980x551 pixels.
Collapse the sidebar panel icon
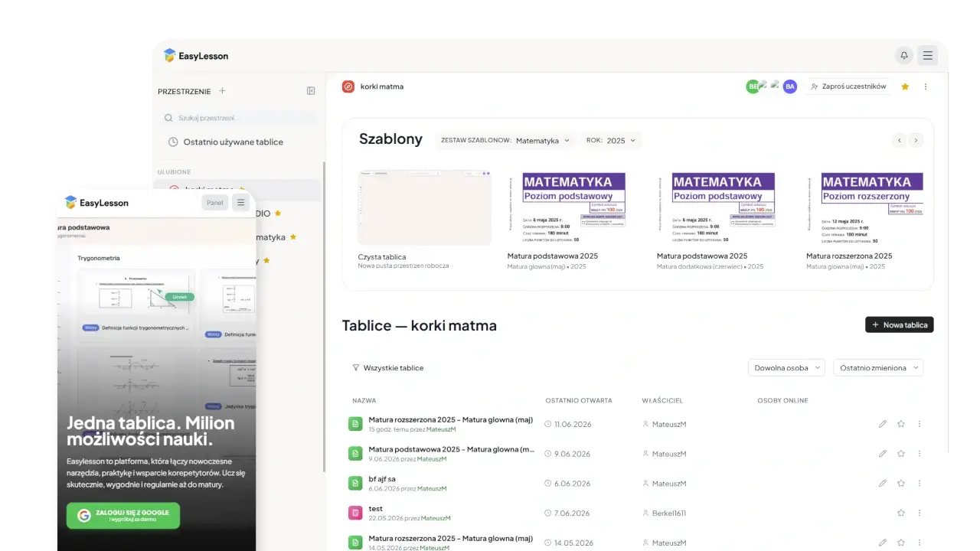pyautogui.click(x=311, y=91)
